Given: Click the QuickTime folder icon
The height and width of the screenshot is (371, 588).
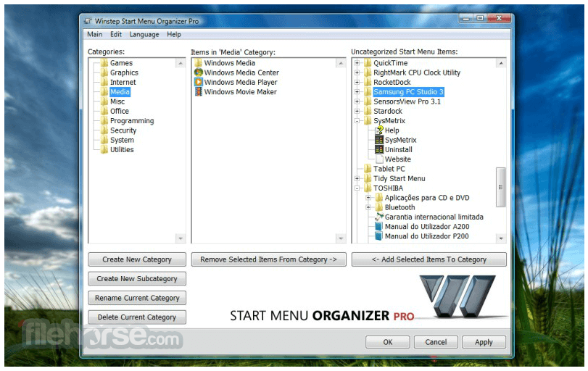Looking at the screenshot, I should 368,63.
